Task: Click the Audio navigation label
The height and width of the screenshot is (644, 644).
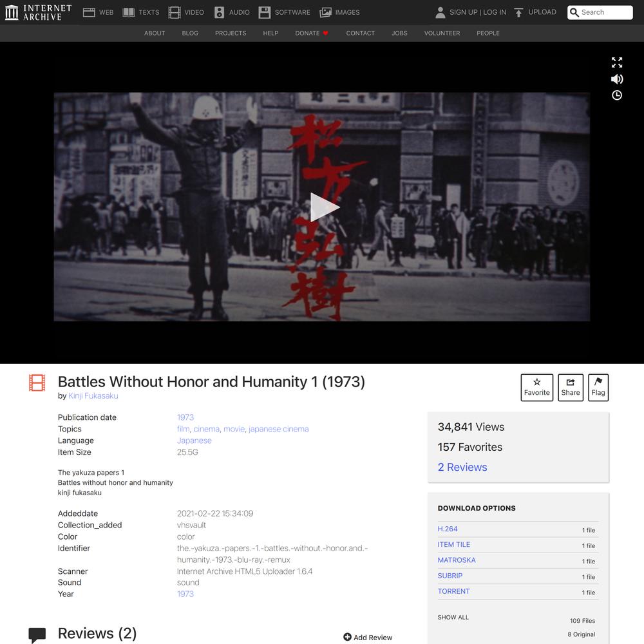Action: [240, 12]
